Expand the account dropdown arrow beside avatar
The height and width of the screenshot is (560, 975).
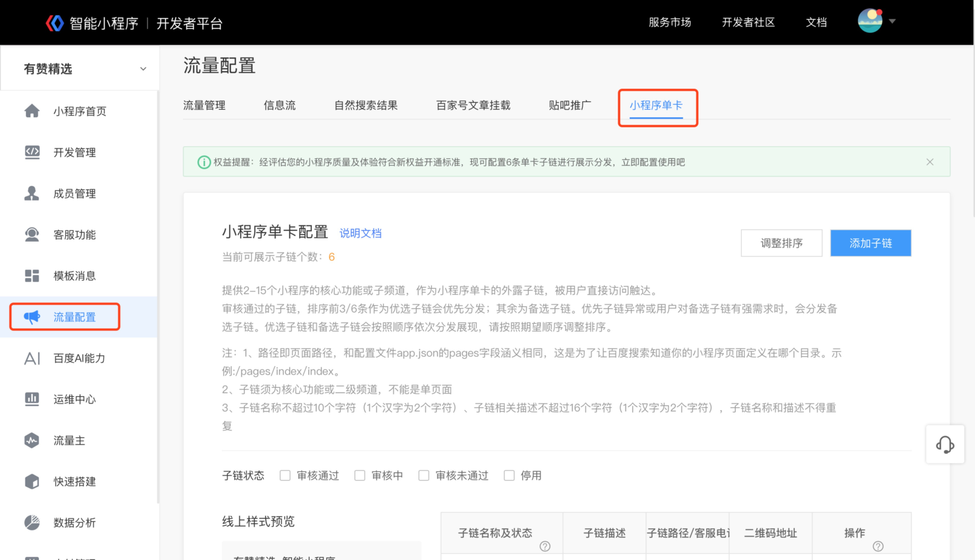point(892,22)
